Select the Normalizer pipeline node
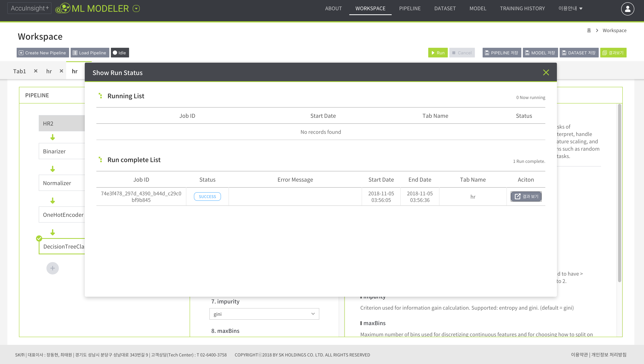The width and height of the screenshot is (644, 364). click(62, 183)
